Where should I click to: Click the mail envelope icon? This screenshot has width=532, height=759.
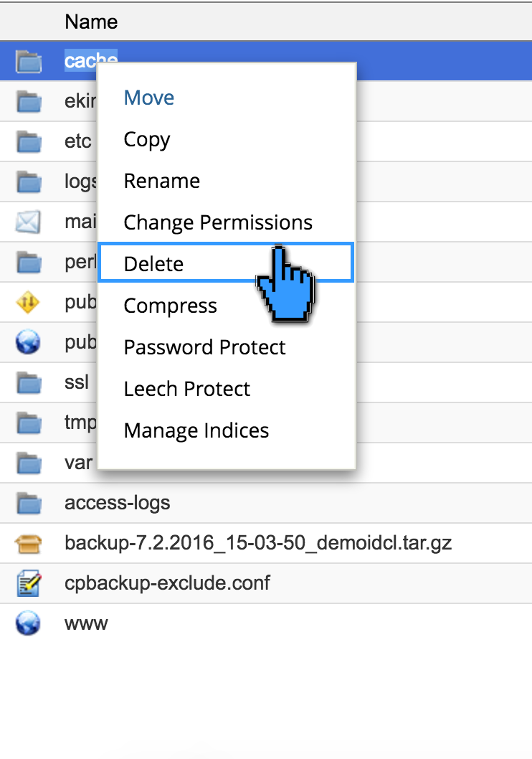(27, 222)
